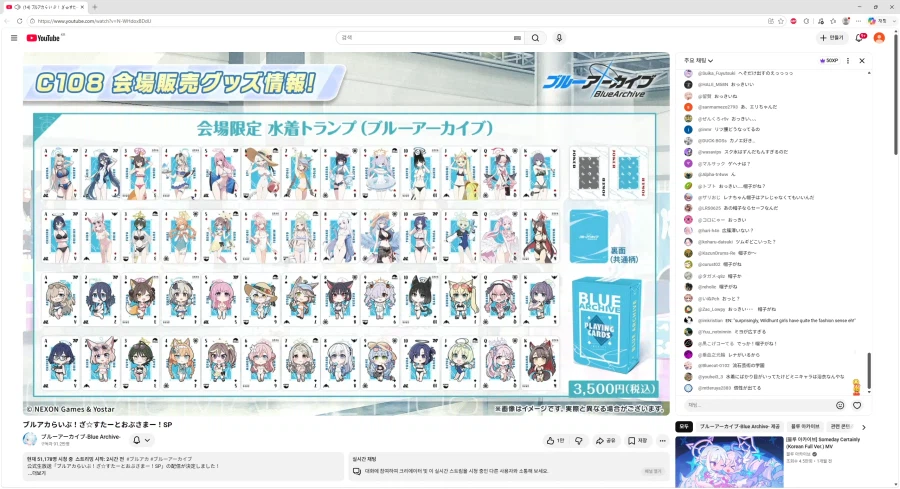Open the chat emoji picker
The image size is (900, 489).
tap(840, 405)
